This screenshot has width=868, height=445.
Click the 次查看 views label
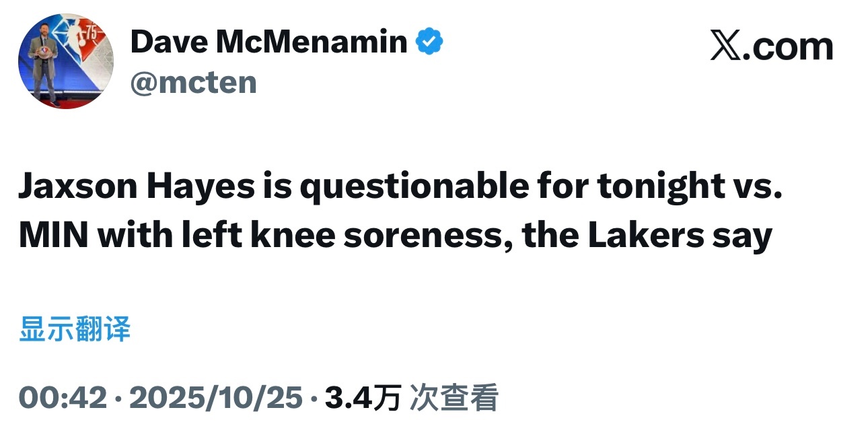click(454, 398)
